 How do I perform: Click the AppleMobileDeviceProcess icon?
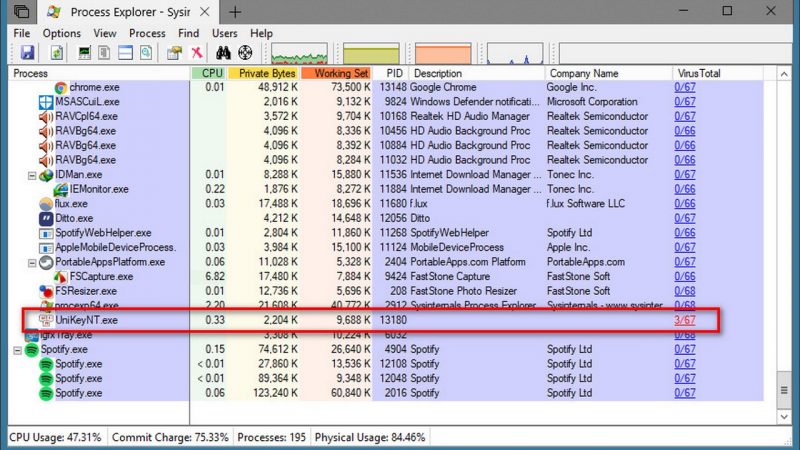pos(46,248)
